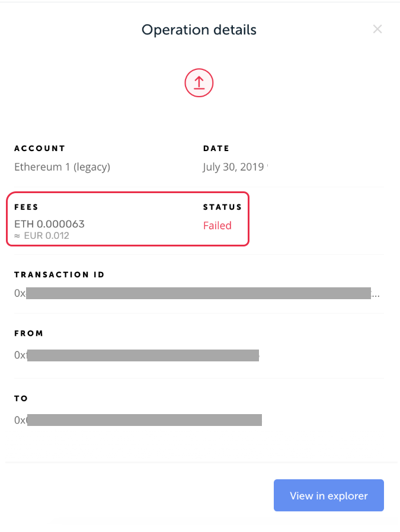Click the red send operation arrow icon
The height and width of the screenshot is (532, 400).
[x=199, y=83]
